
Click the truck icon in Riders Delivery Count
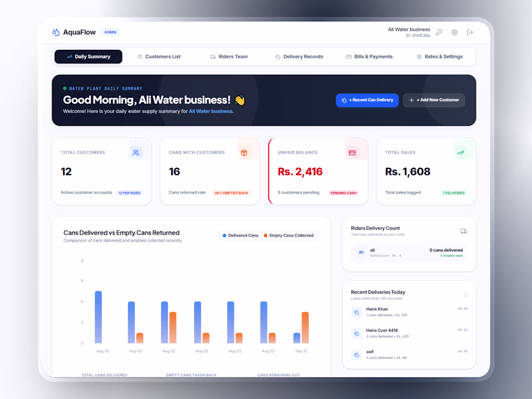click(x=464, y=231)
